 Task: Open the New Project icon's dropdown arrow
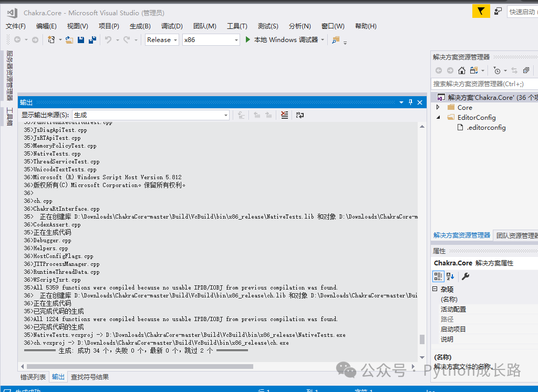click(60, 40)
